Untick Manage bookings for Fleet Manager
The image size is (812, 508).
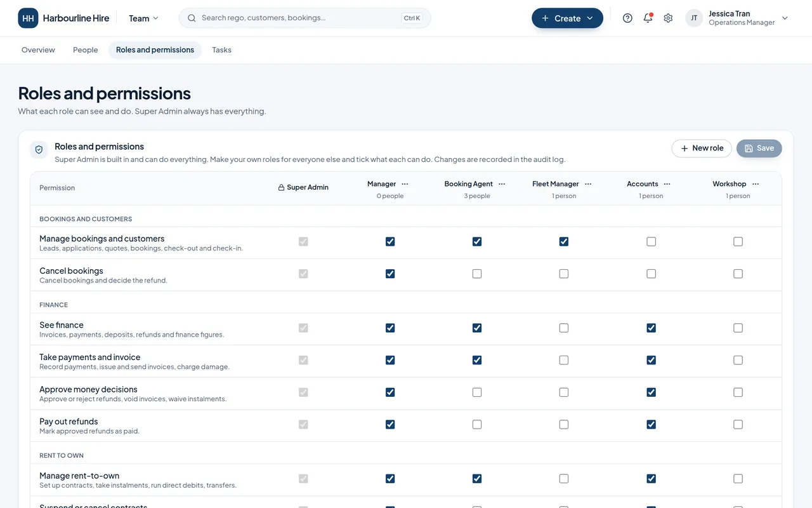pos(564,242)
